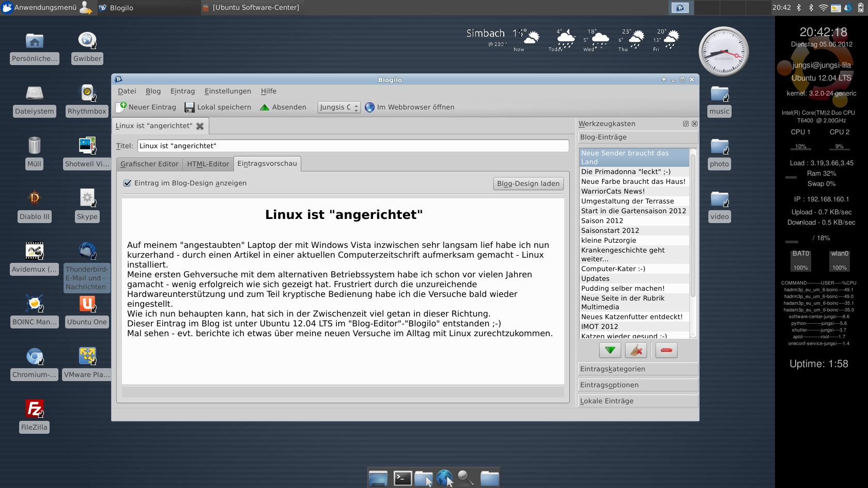
Task: Open the Eintrag menu
Action: click(182, 91)
